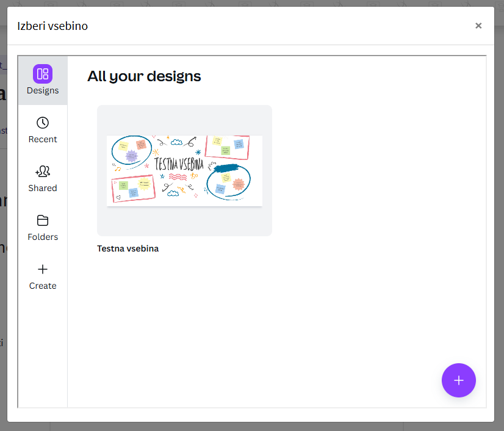
Task: Click the Create plus icon in sidebar
Action: pos(43,269)
